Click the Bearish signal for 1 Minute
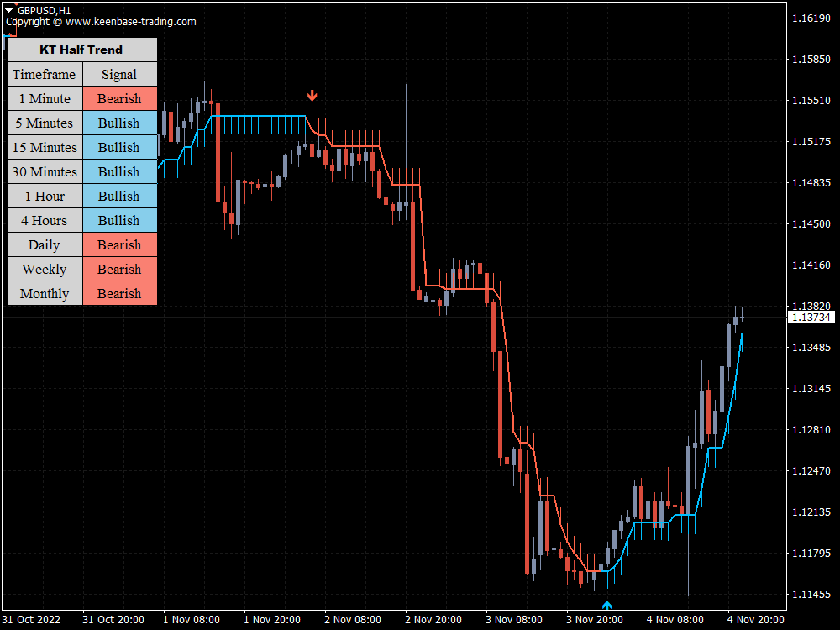The image size is (840, 630). tap(120, 98)
